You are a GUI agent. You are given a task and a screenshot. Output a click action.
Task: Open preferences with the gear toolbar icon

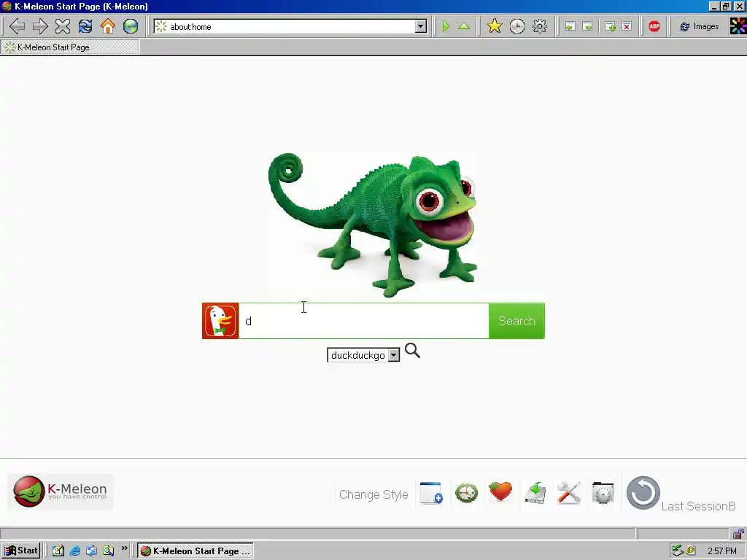coord(539,26)
